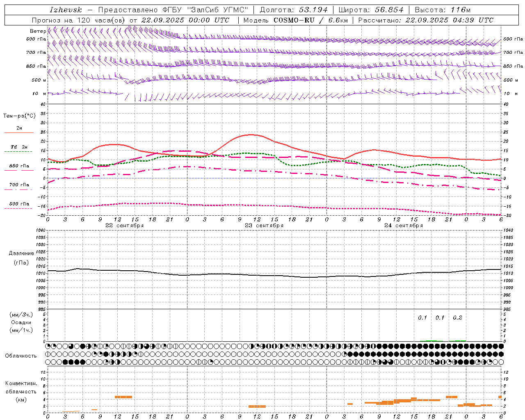This screenshot has width=525, height=420.
Task: Click the orange convective bar at 12–15 h on 22 September
Action: click(123, 397)
